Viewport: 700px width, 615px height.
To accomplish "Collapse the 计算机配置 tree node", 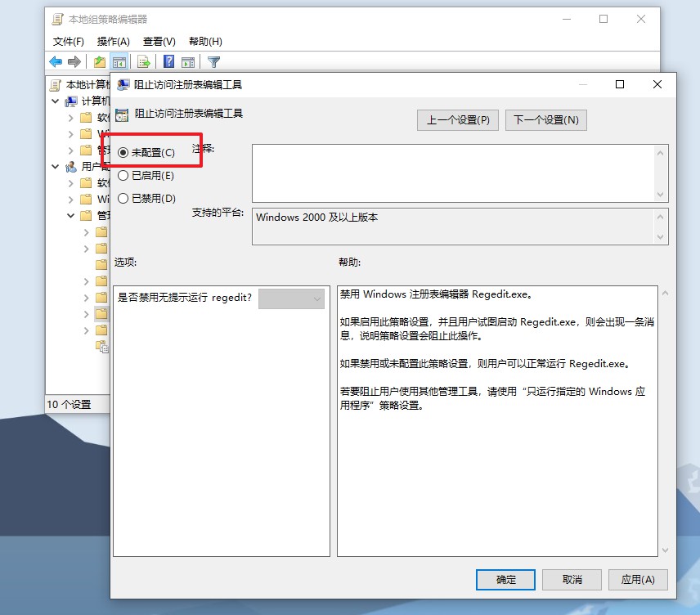I will point(56,101).
